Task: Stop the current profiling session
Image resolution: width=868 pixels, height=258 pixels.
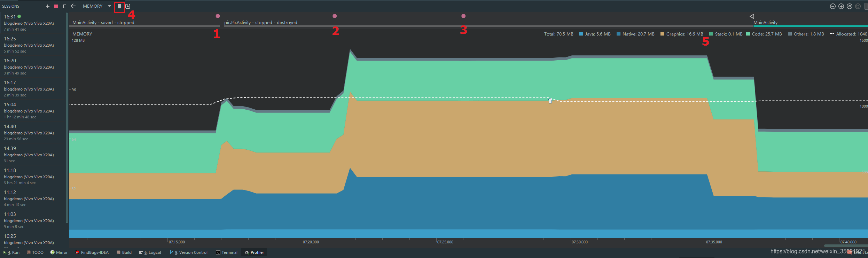Action: coord(56,6)
